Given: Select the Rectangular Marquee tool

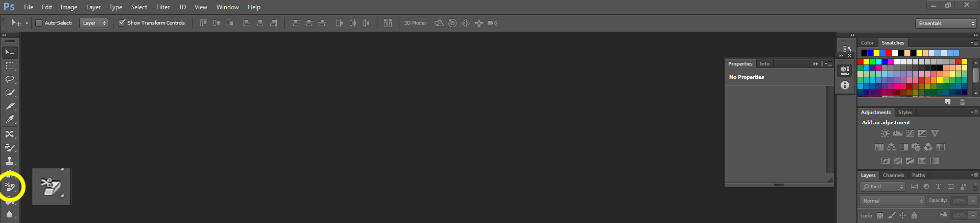Looking at the screenshot, I should click(x=10, y=66).
